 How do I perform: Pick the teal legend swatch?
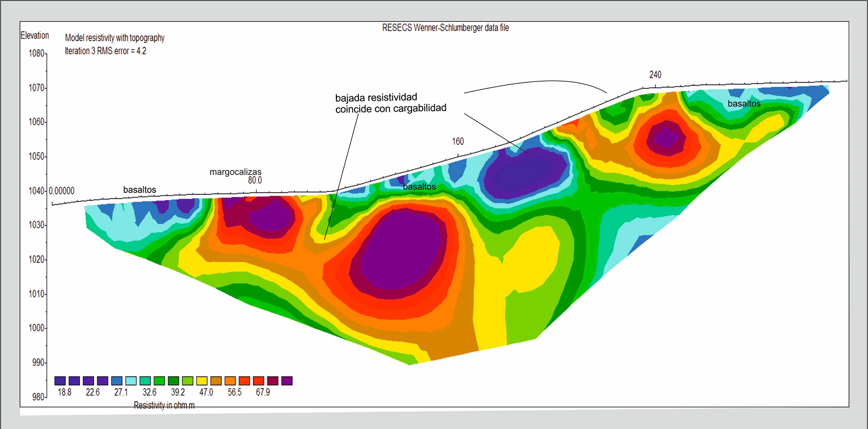[x=145, y=381]
